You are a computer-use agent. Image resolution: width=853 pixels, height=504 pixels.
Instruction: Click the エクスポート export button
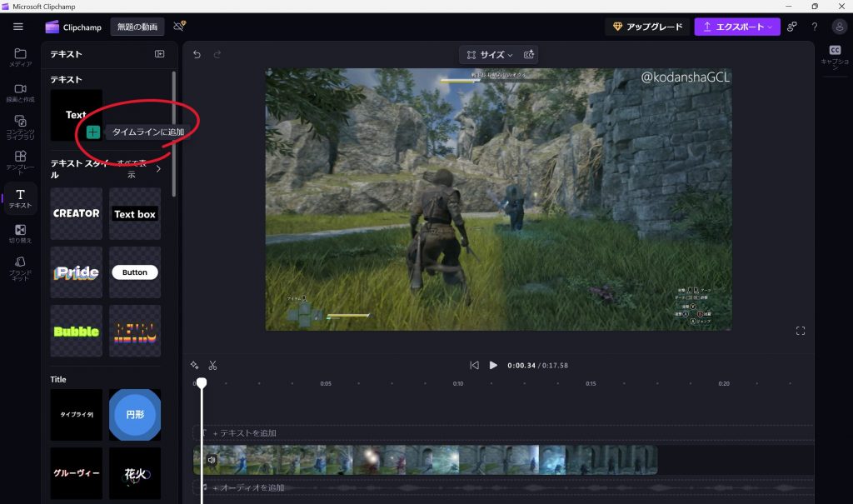(737, 27)
